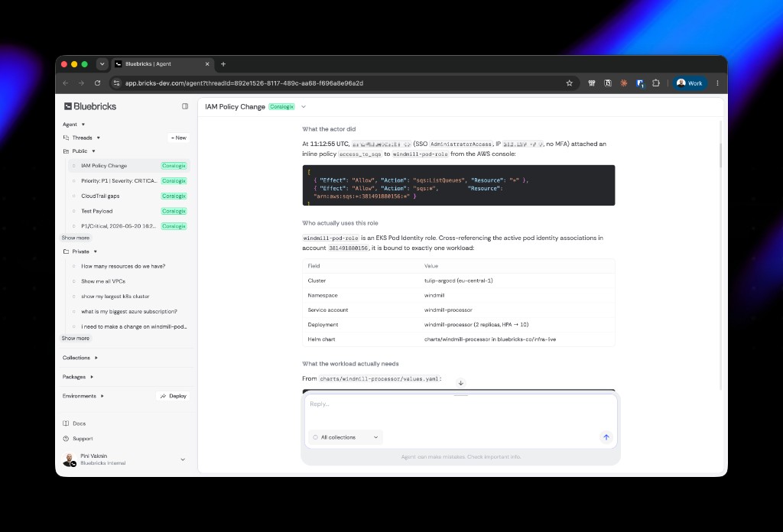The width and height of the screenshot is (783, 532).
Task: Click the Deploy button
Action: click(x=174, y=396)
